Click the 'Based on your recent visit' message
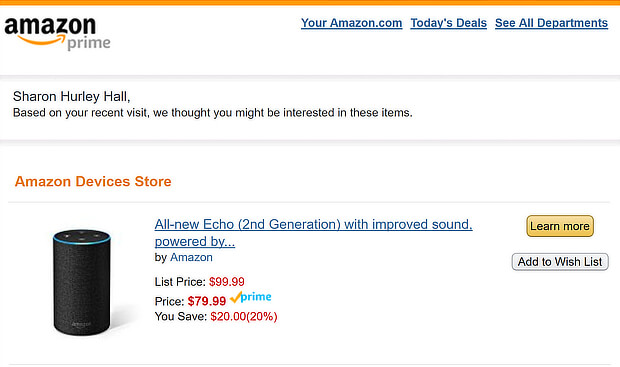 pos(213,113)
